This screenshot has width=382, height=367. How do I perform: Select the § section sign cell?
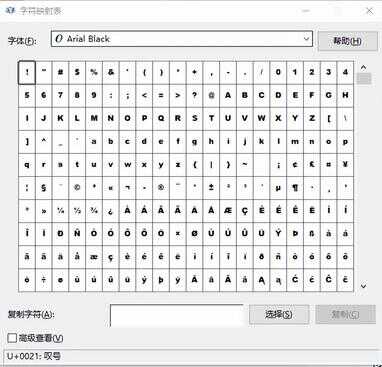(x=44, y=188)
